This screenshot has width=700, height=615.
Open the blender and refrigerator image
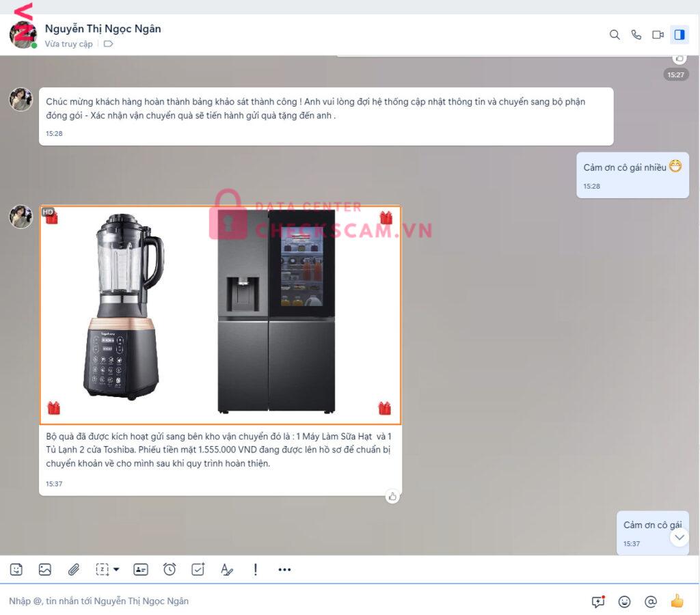(220, 315)
